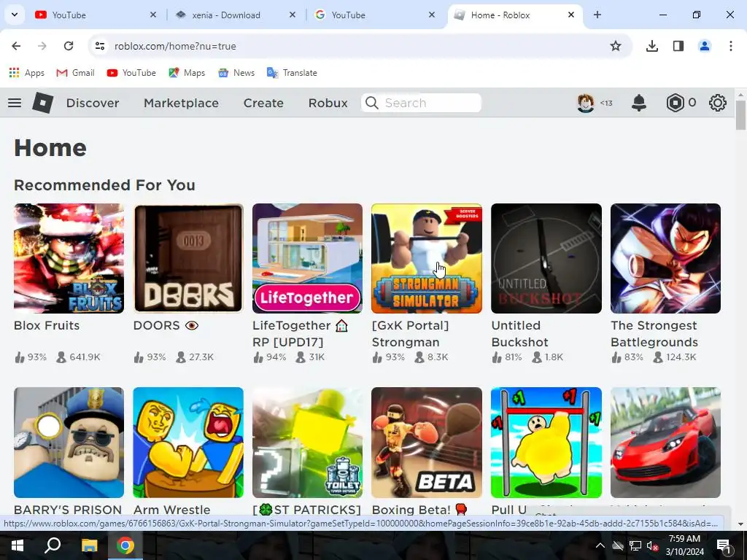Switch to the xenia - Download tab

click(235, 15)
